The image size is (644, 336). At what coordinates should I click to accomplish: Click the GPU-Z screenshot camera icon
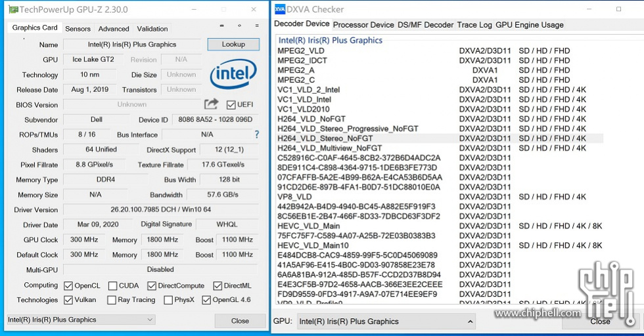click(222, 26)
